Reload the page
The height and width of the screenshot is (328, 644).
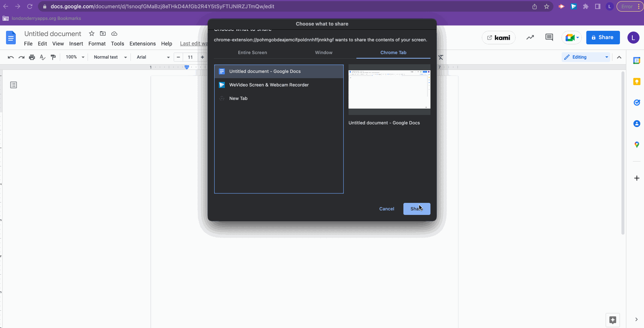(30, 6)
